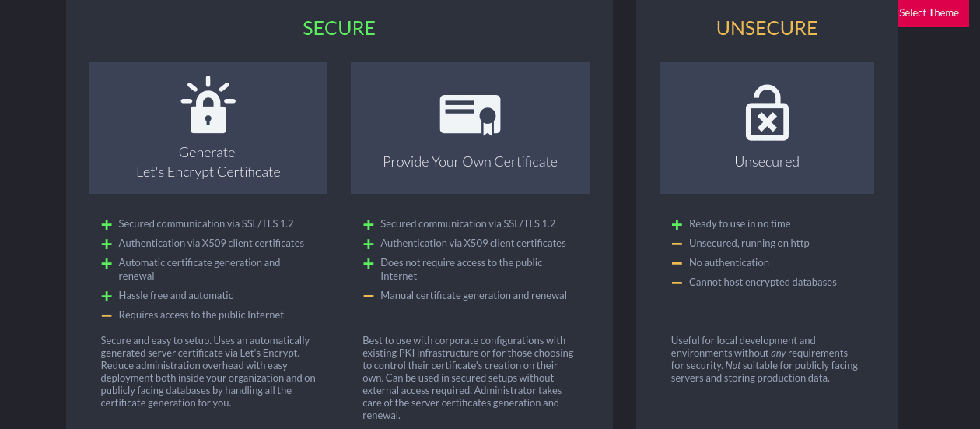Open the Select Theme menu
The height and width of the screenshot is (429, 980).
929,13
